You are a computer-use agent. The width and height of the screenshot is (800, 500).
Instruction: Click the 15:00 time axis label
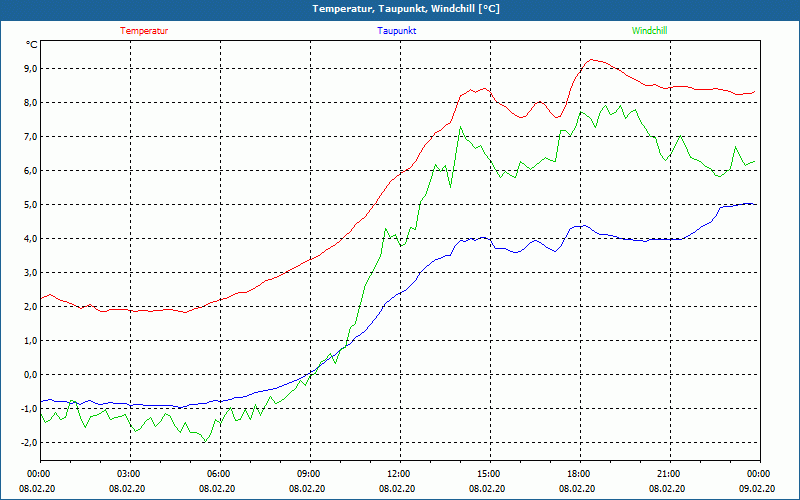coord(490,473)
